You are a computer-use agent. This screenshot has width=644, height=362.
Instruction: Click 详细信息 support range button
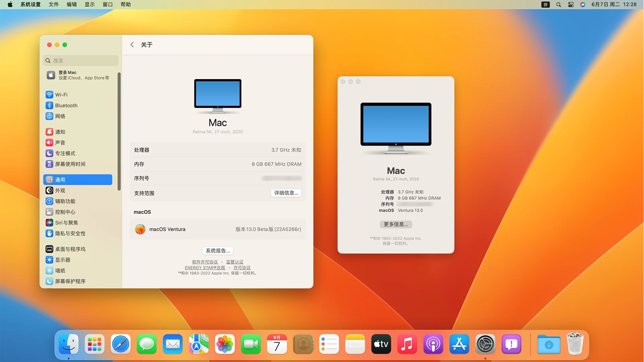click(x=286, y=193)
